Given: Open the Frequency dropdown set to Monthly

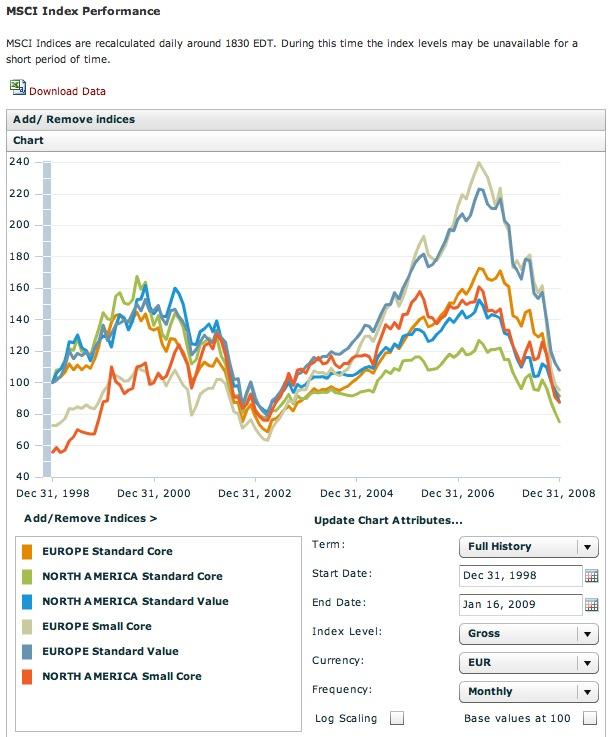Looking at the screenshot, I should tap(527, 691).
